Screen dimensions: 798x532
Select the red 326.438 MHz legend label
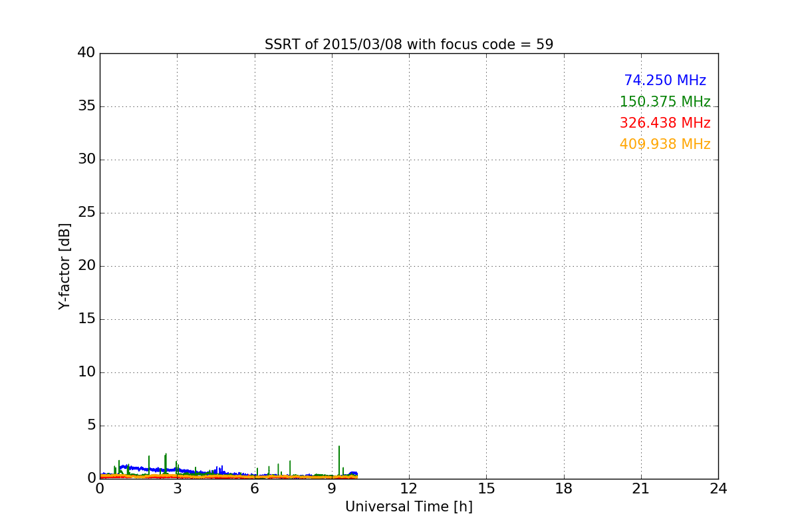pyautogui.click(x=665, y=123)
